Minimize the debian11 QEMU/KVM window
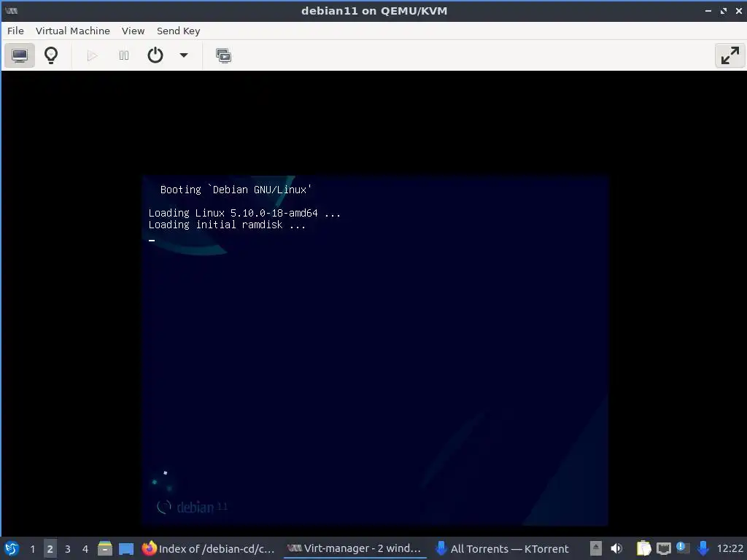The image size is (747, 560). tap(708, 10)
